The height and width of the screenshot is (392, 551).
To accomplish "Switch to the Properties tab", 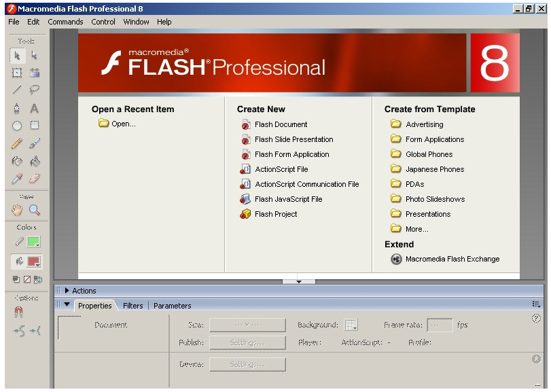I will (x=95, y=306).
